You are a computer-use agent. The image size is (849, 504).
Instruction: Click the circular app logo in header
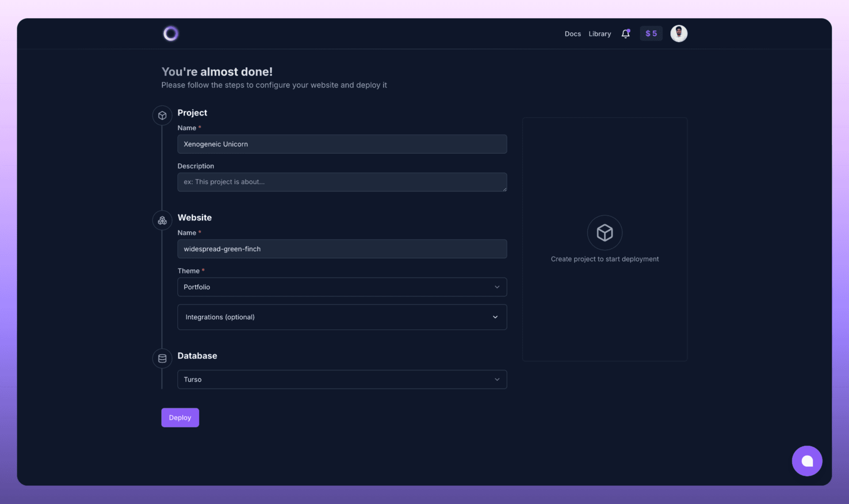(171, 34)
